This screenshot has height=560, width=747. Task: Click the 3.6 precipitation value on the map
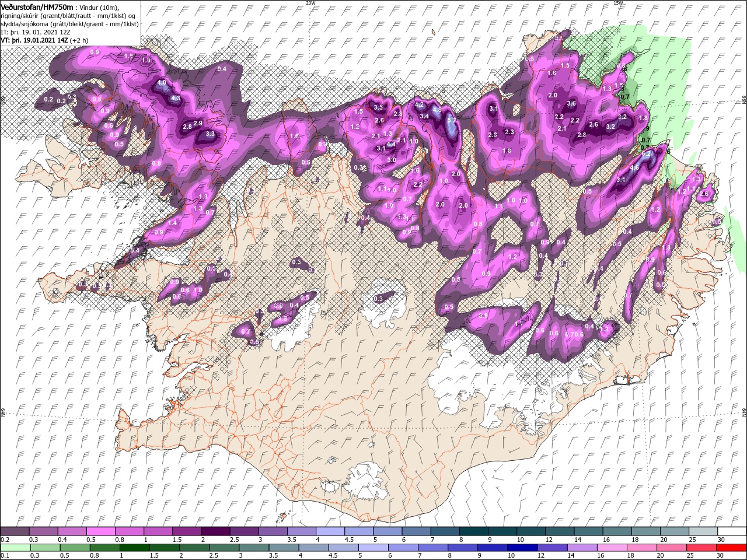tap(571, 104)
